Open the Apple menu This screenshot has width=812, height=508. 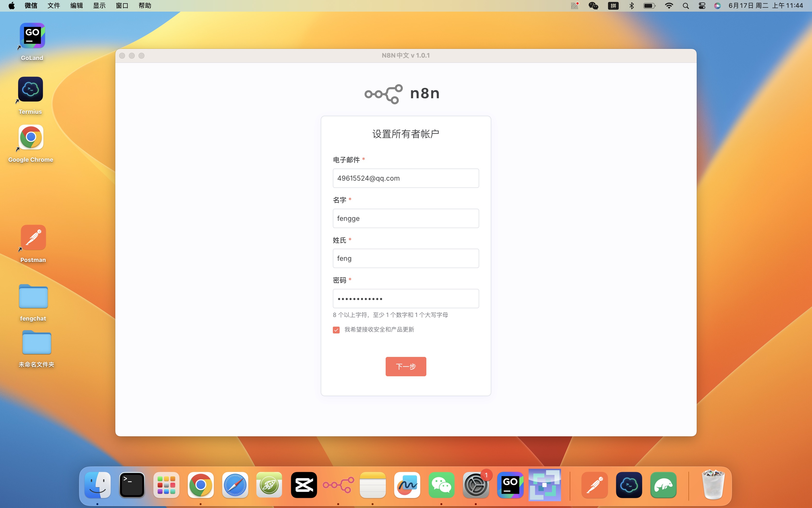(x=11, y=6)
